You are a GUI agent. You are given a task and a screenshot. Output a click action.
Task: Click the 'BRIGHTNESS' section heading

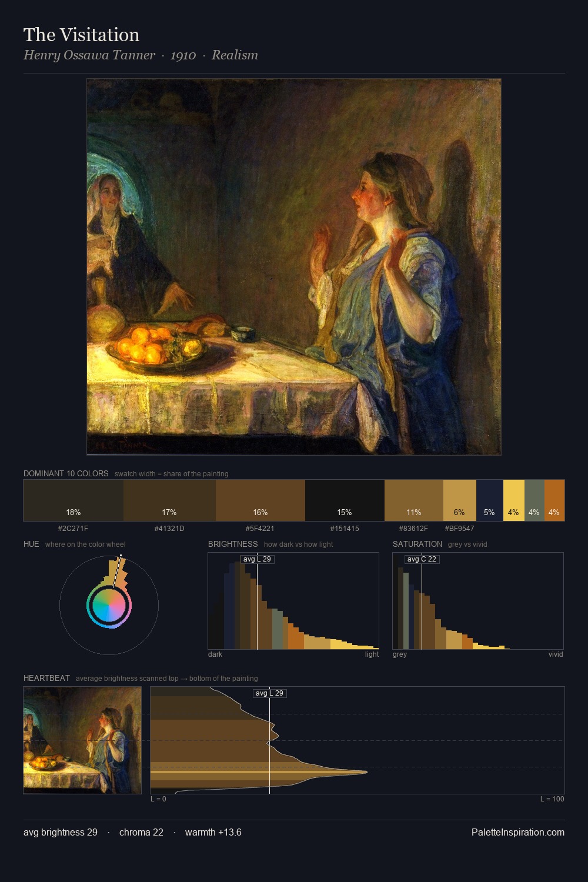click(233, 544)
